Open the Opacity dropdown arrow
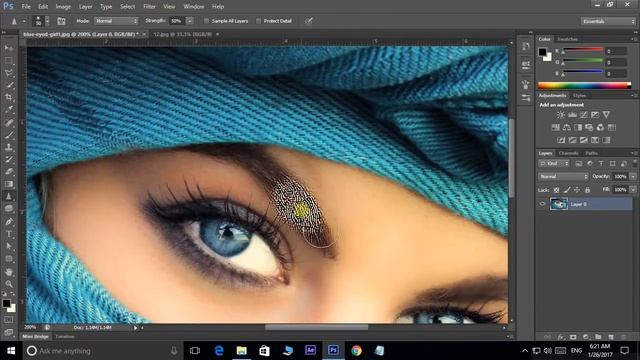 [633, 177]
